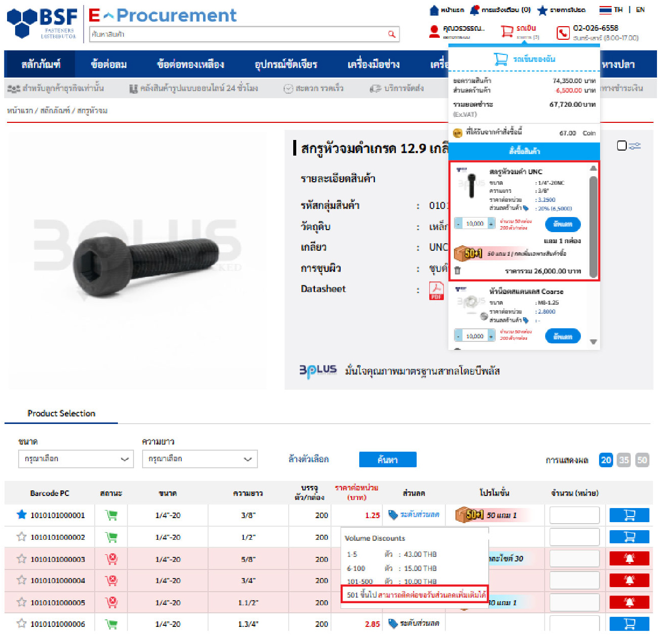Open the first highlighted main menu item
Viewport: 660px width, 644px height.
[40, 64]
